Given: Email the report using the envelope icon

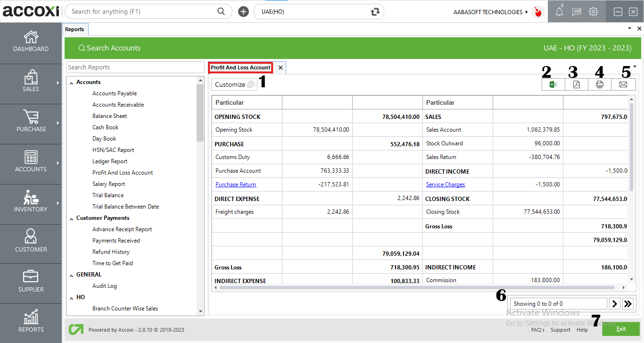Looking at the screenshot, I should pyautogui.click(x=623, y=84).
